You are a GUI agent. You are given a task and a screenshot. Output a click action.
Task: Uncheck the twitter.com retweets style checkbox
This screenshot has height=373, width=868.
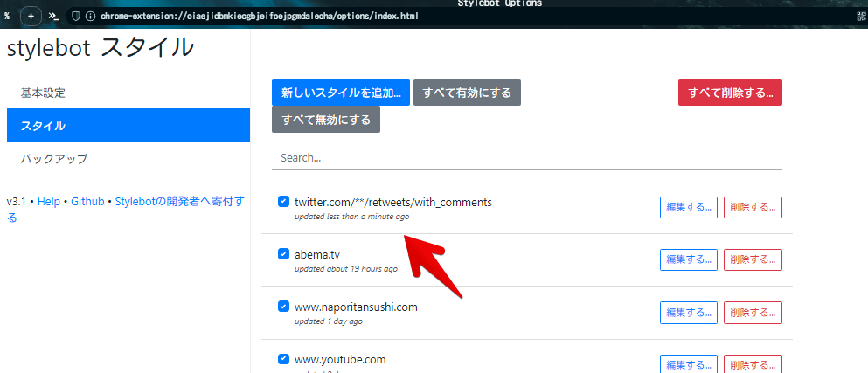[283, 202]
